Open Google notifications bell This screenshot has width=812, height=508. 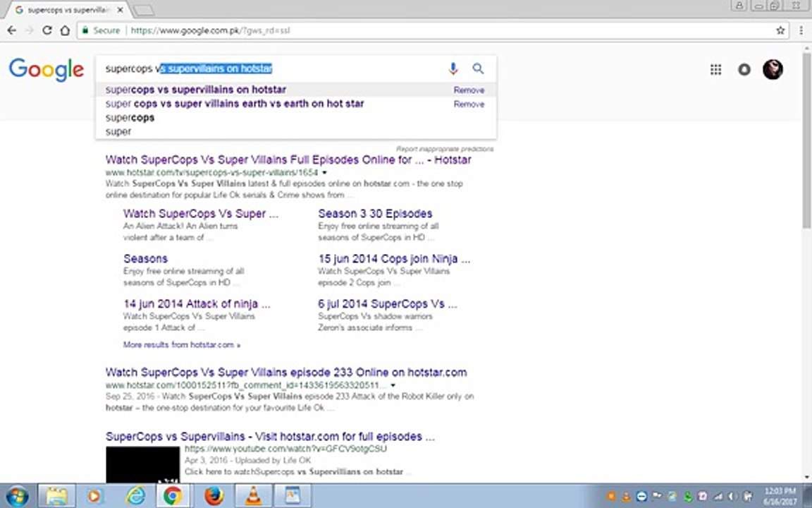[744, 69]
